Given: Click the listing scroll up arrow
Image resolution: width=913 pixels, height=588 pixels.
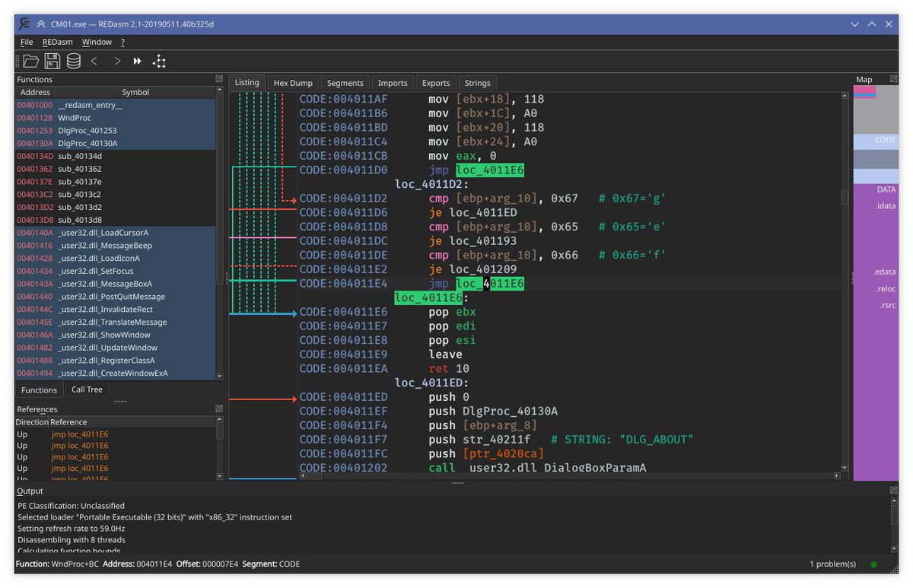Looking at the screenshot, I should pyautogui.click(x=844, y=96).
